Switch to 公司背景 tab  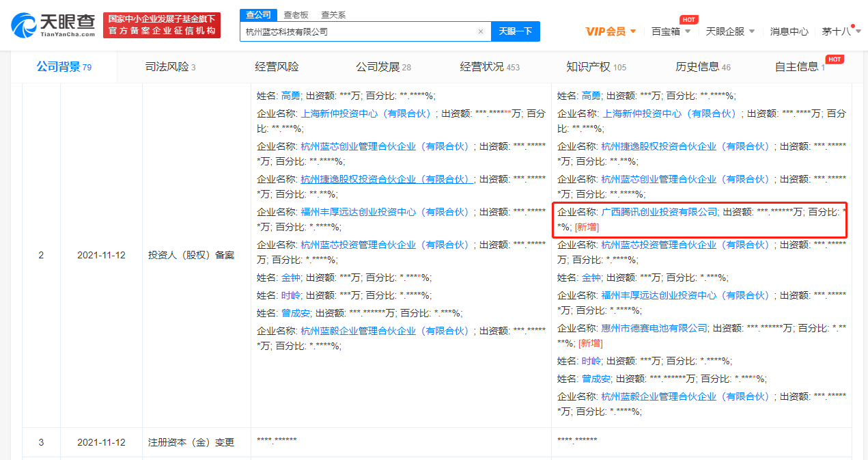[64, 67]
